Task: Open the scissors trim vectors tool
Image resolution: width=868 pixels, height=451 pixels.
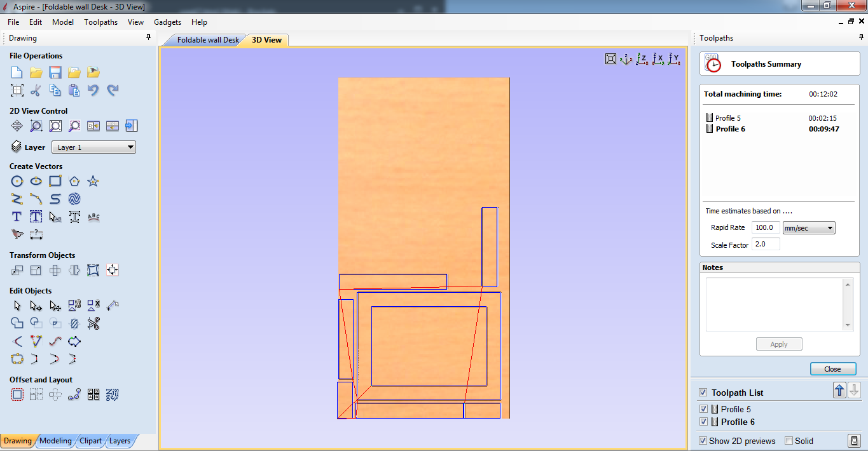Action: coord(93,323)
